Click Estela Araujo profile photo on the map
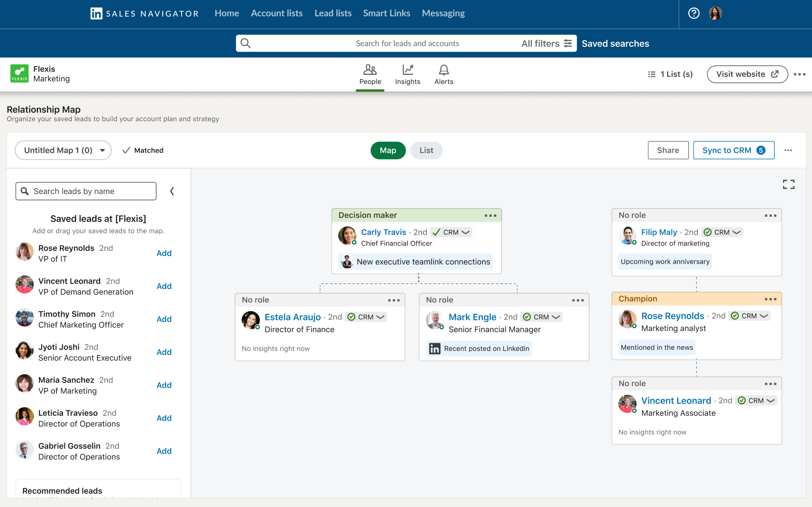The width and height of the screenshot is (812, 507). click(x=251, y=320)
